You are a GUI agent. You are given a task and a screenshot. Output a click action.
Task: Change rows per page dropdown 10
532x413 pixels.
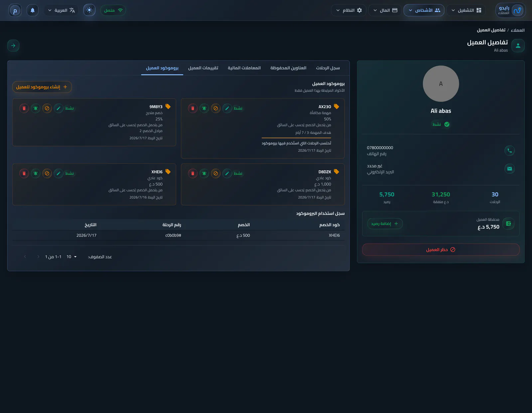pyautogui.click(x=71, y=257)
